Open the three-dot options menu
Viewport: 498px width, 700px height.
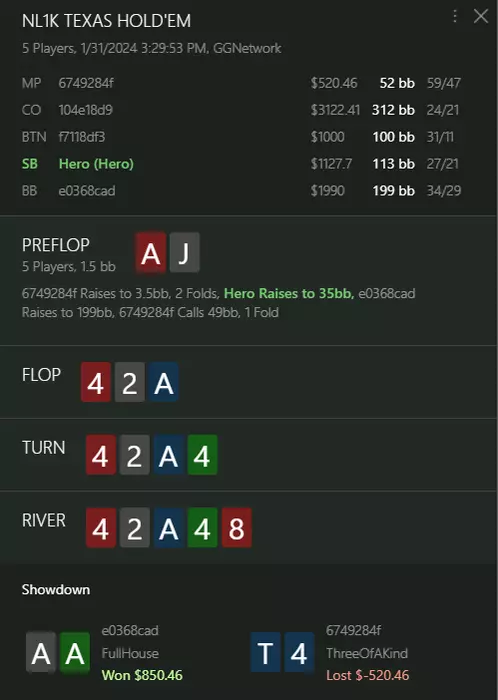(455, 17)
